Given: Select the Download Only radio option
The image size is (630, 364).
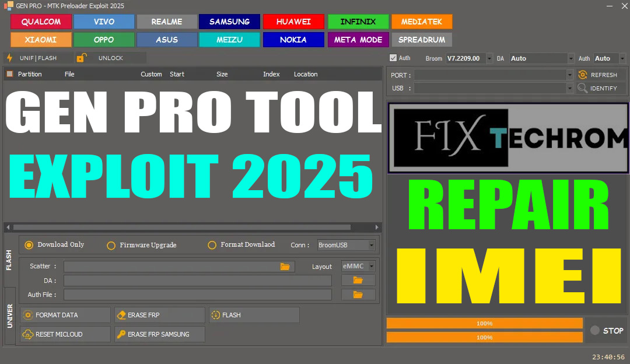Looking at the screenshot, I should pyautogui.click(x=29, y=245).
